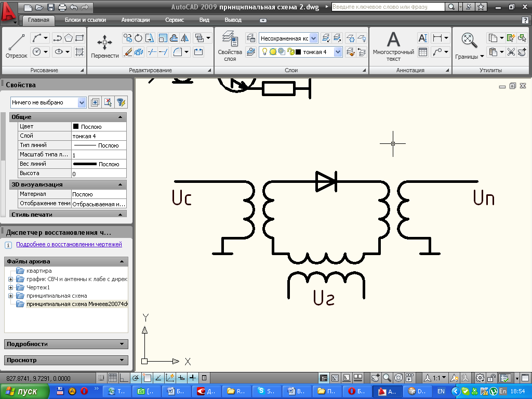Collapse the 3D визуализация section
532x399 pixels.
tap(120, 184)
